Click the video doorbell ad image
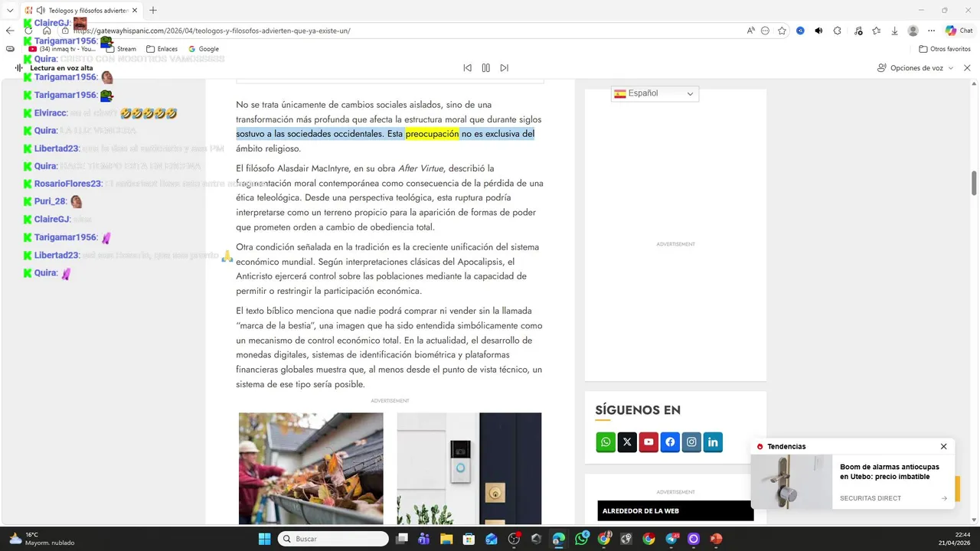Screen dimensions: 980x551 469,468
